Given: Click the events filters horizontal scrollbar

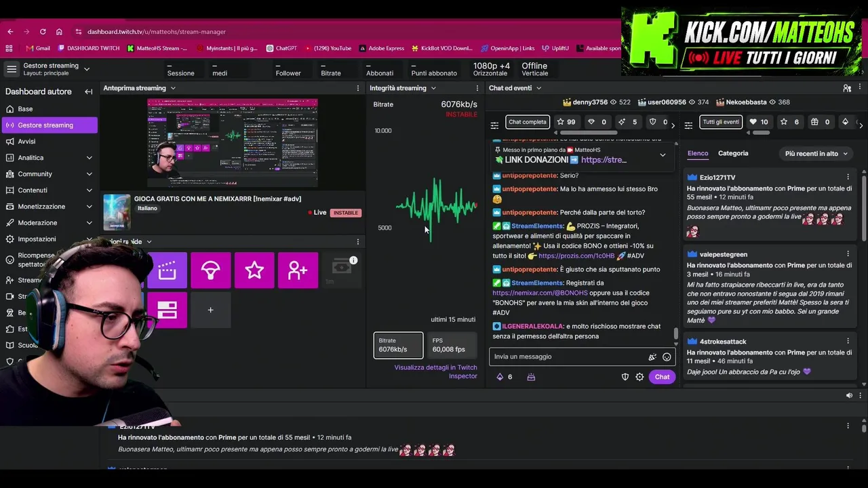Looking at the screenshot, I should 762,133.
